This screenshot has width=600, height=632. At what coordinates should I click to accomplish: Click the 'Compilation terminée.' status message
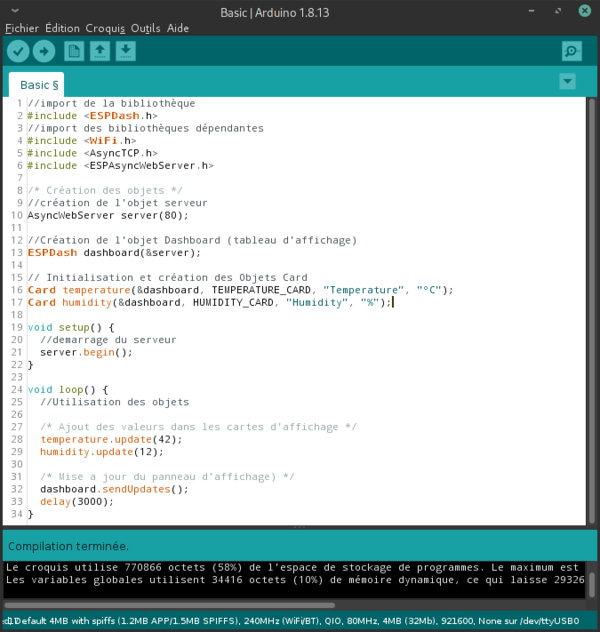click(x=69, y=547)
